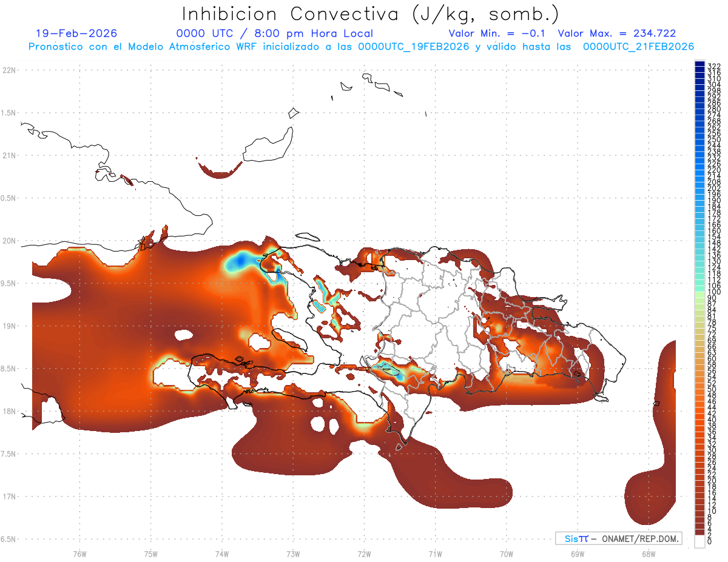Screen dimensions: 728x562
Task: Click the time text '0000 UTC / 8:00 pm Hora Local'
Action: (x=275, y=33)
